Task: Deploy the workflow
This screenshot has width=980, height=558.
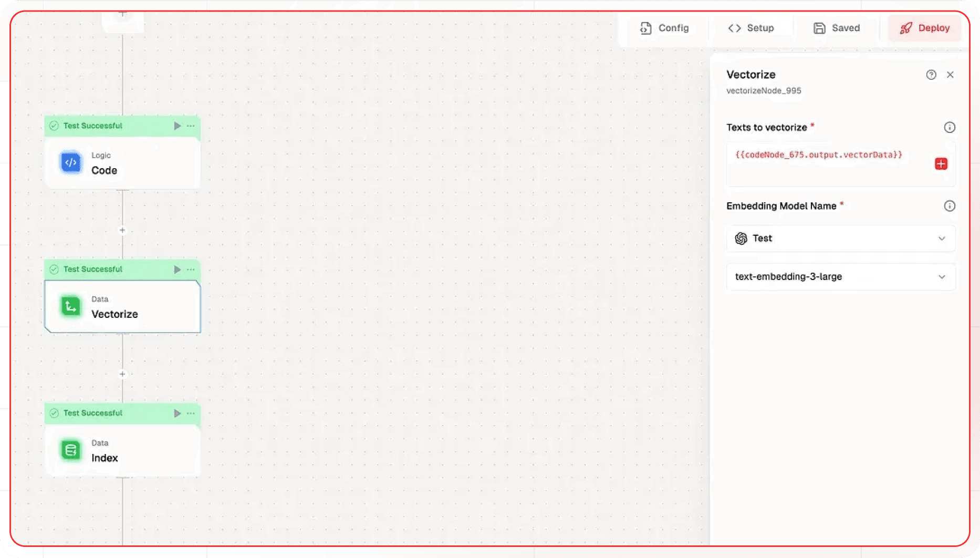Action: coord(925,28)
